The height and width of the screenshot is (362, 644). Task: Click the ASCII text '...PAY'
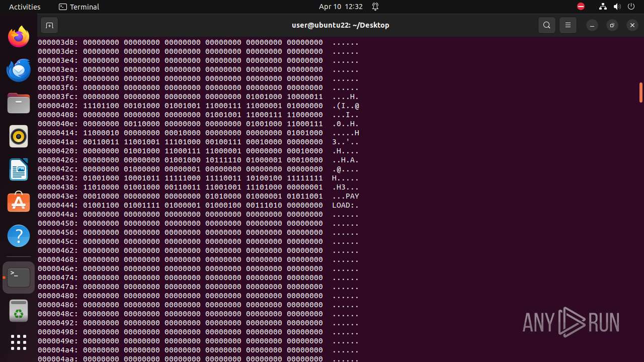(346, 196)
